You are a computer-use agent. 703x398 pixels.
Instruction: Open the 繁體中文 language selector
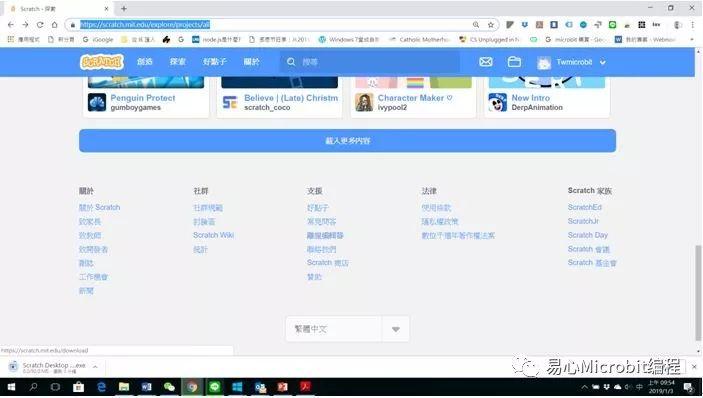tap(347, 329)
